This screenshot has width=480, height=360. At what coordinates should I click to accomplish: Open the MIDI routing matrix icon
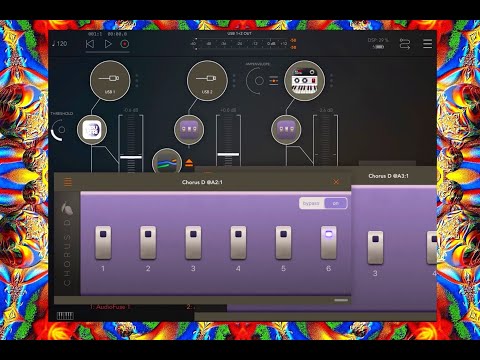tap(405, 44)
